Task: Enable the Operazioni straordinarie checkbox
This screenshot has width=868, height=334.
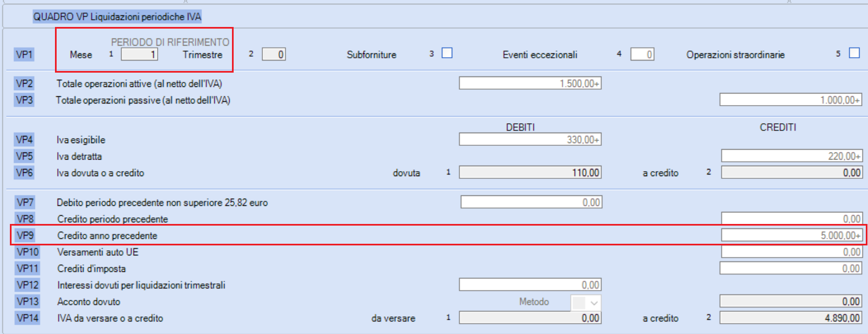Action: click(854, 53)
